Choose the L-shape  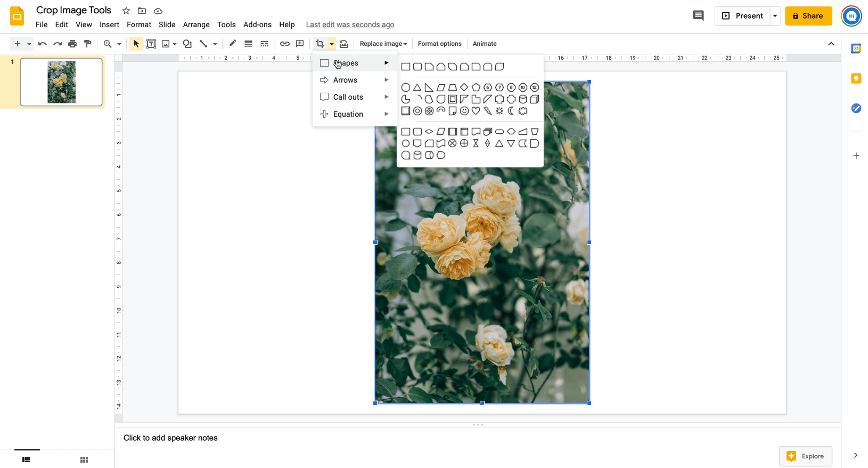[x=476, y=99]
